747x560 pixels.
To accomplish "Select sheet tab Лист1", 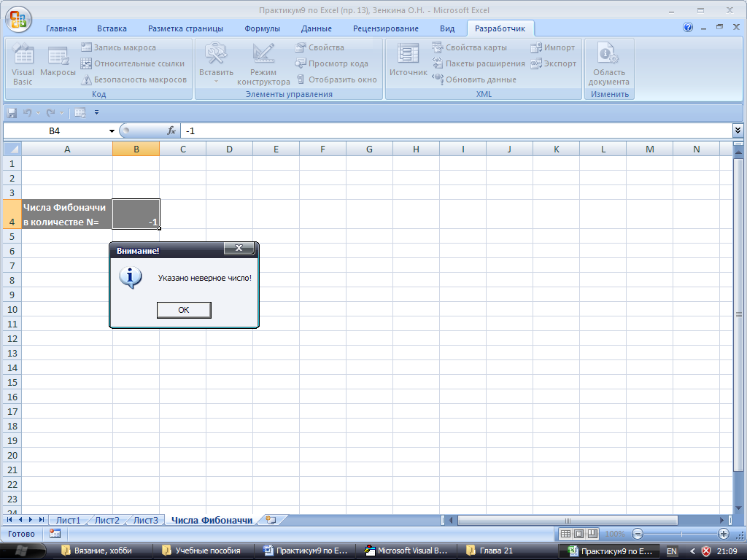I will 68,520.
